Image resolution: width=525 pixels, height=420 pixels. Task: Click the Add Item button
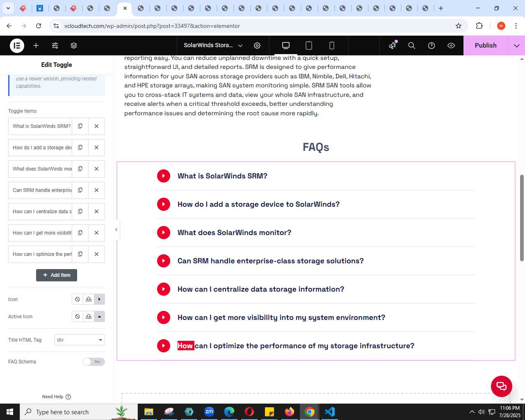[57, 275]
